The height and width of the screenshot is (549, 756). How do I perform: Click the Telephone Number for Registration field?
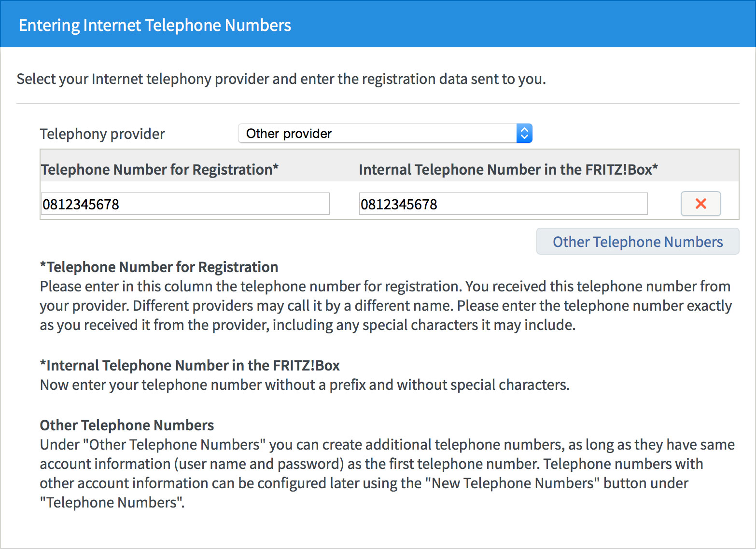click(x=185, y=204)
